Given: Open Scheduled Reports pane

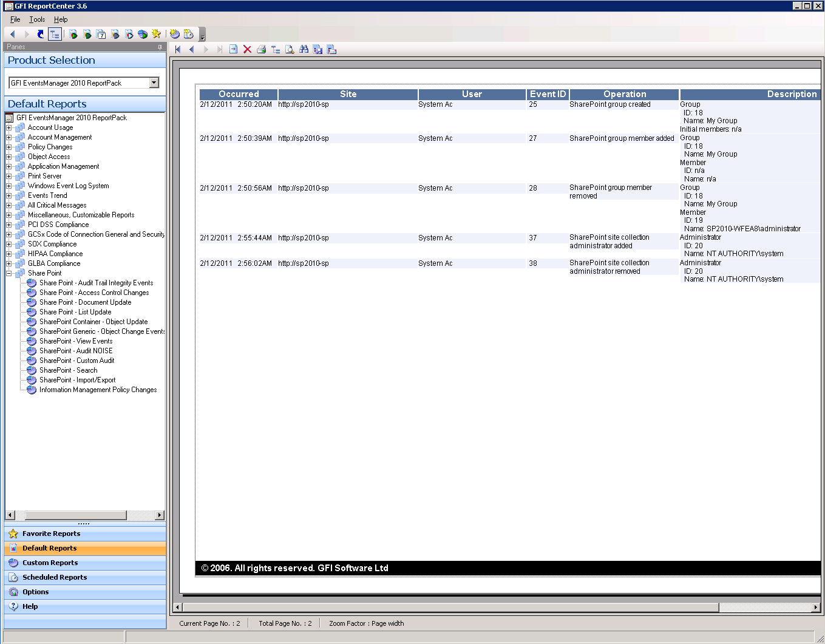Looking at the screenshot, I should [x=85, y=577].
